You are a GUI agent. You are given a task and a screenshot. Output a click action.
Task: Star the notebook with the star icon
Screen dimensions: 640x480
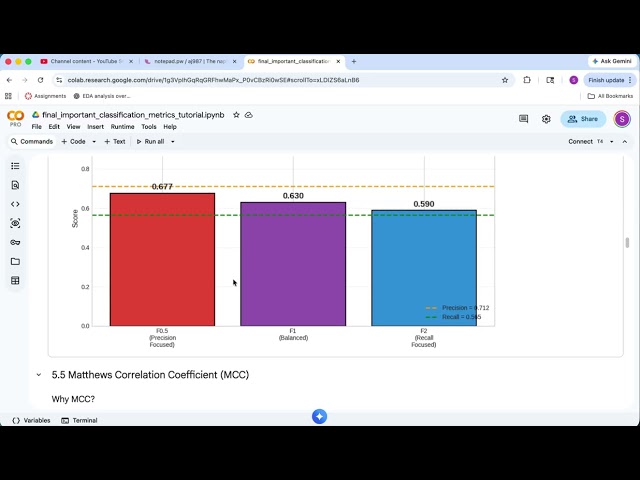click(236, 115)
